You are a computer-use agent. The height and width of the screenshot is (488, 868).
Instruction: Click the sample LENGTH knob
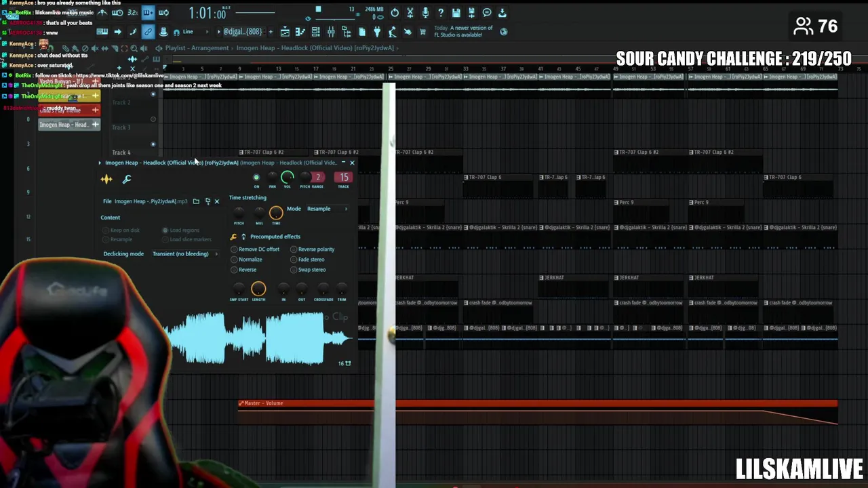click(x=258, y=289)
